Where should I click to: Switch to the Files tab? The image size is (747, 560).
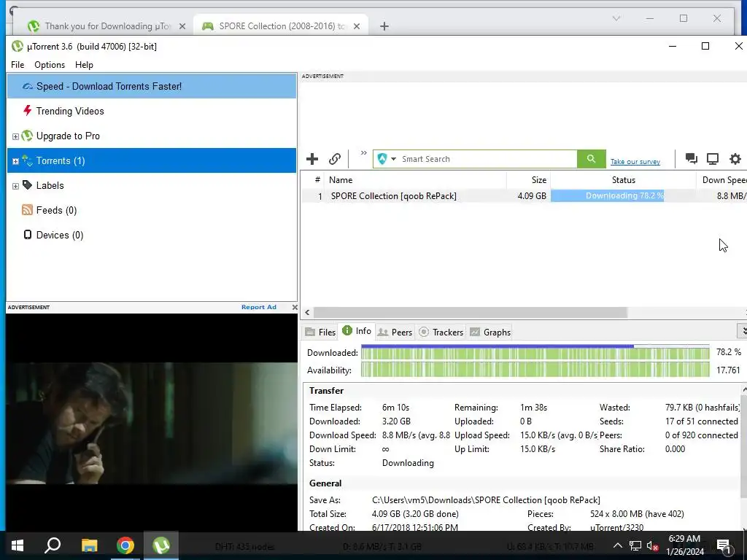[320, 332]
